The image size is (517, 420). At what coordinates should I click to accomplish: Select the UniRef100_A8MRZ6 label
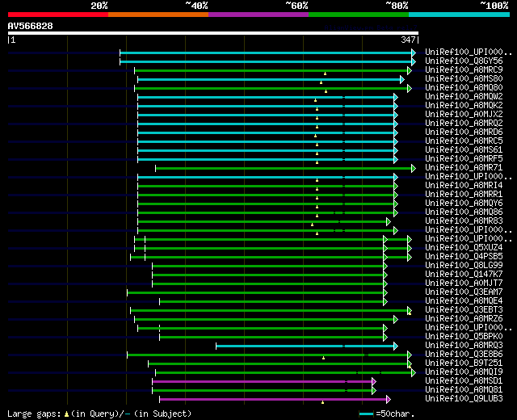(x=464, y=319)
